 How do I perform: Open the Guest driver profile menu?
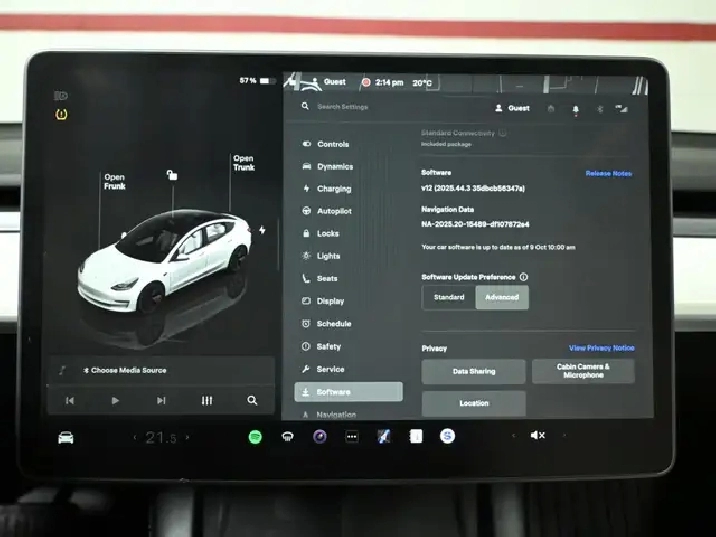512,108
